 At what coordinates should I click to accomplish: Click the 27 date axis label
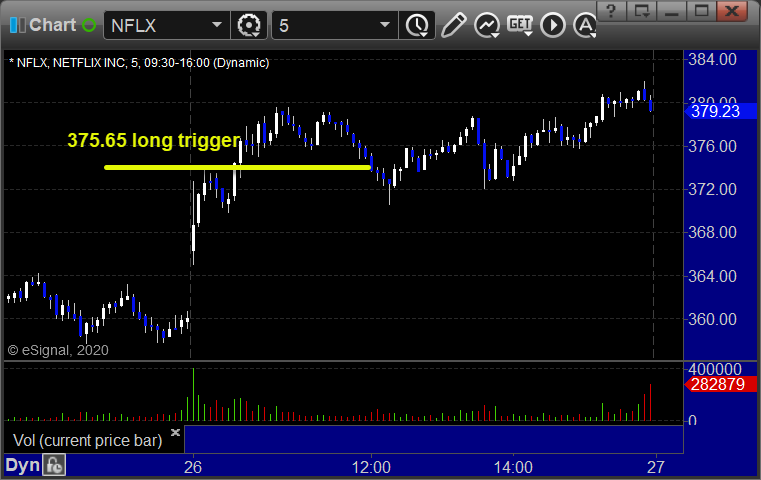656,467
